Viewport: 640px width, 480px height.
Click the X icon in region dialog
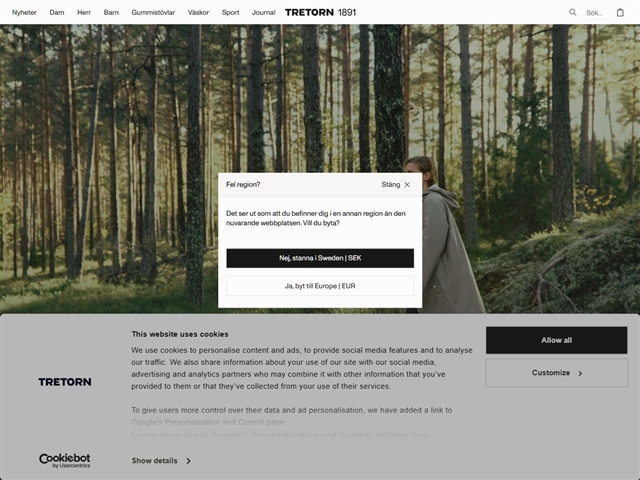pyautogui.click(x=407, y=184)
